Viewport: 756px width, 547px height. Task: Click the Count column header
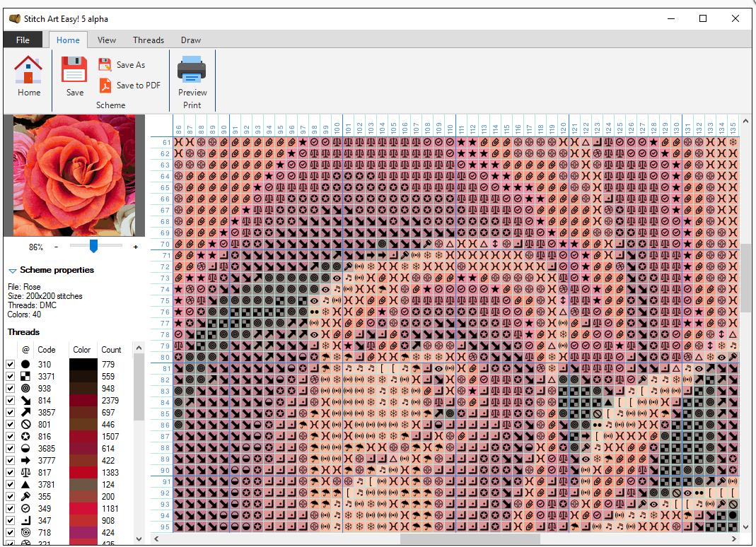pyautogui.click(x=111, y=349)
